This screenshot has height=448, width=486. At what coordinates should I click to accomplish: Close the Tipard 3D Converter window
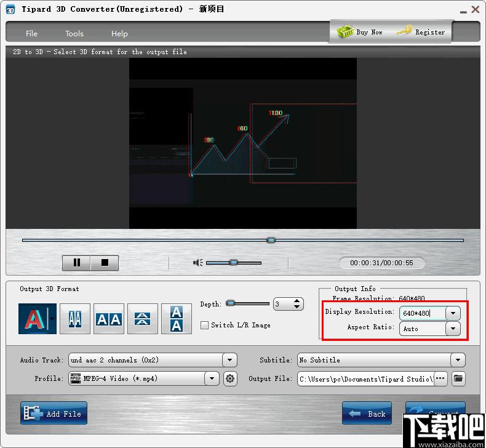476,9
